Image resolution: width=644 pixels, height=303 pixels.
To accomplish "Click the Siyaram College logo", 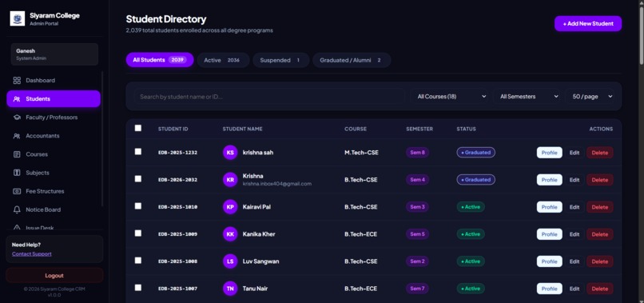I will click(18, 19).
